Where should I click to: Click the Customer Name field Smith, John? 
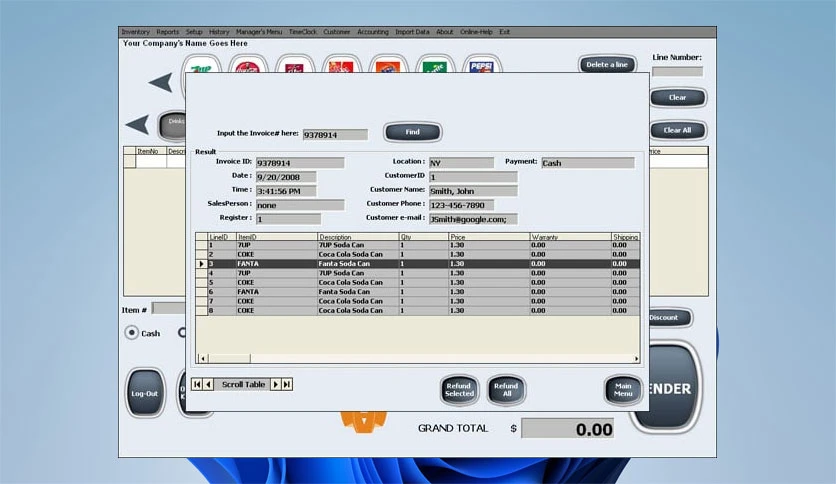tap(473, 191)
